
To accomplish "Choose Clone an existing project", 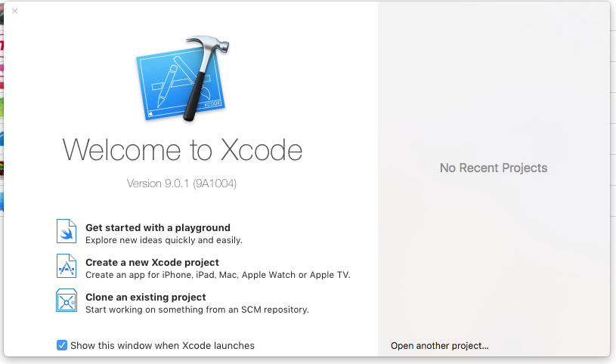I will [146, 298].
